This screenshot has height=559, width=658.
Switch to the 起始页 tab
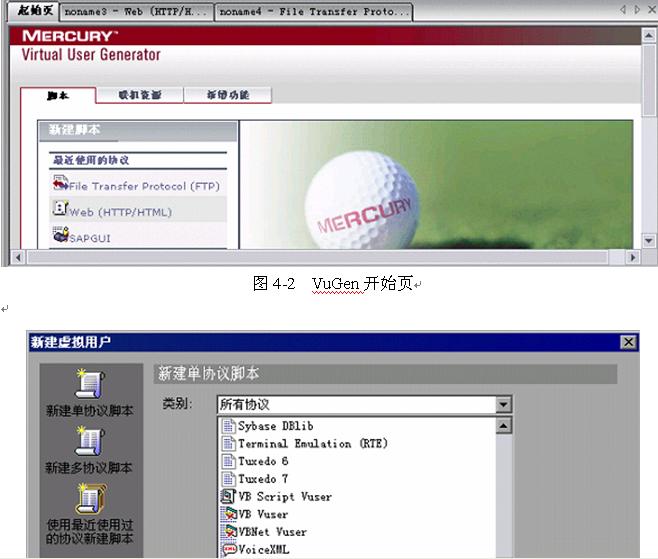click(34, 10)
